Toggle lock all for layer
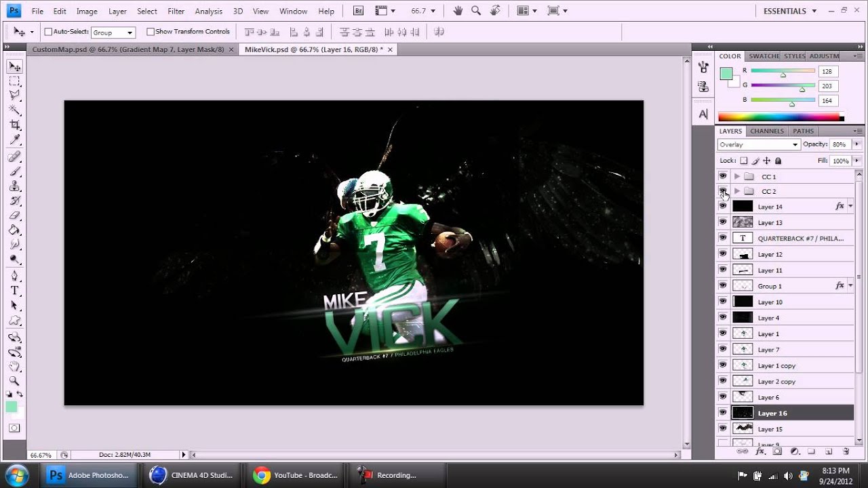 tap(778, 161)
